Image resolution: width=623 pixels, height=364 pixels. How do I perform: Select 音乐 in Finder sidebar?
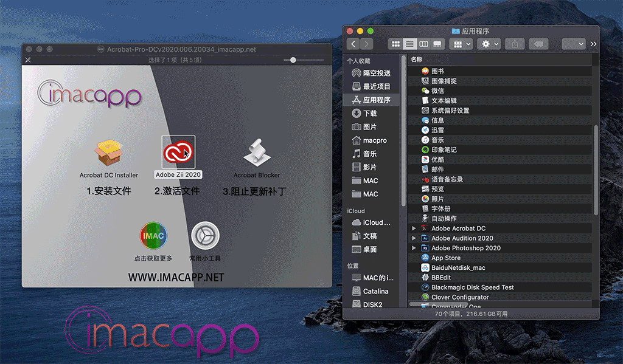[x=372, y=154]
